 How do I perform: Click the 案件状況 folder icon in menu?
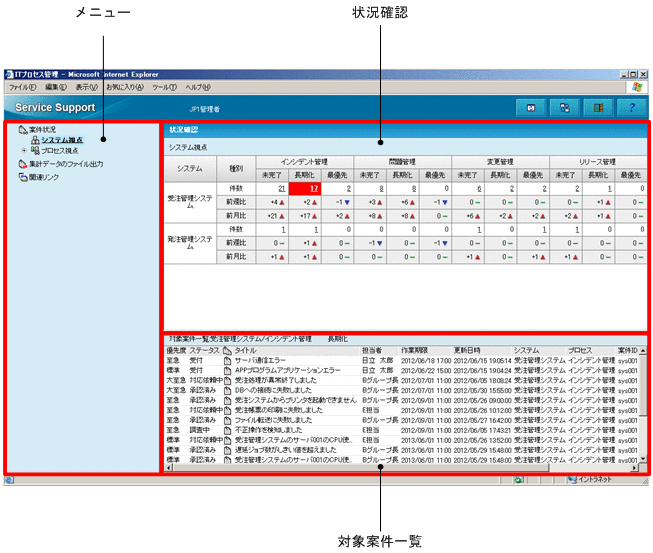coord(23,130)
